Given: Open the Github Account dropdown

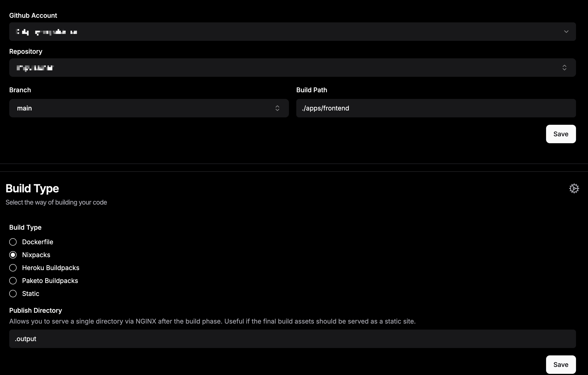Looking at the screenshot, I should point(292,32).
